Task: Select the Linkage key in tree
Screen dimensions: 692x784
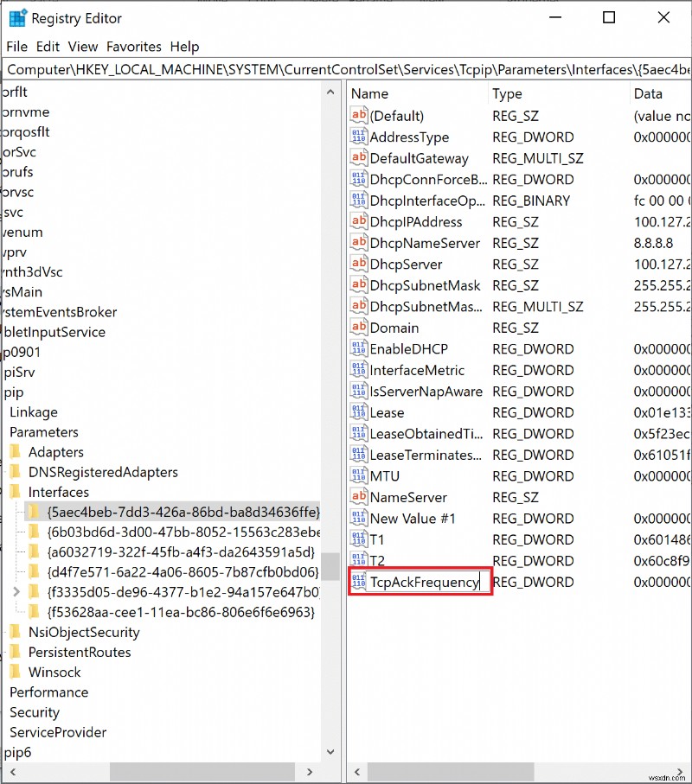Action: [x=34, y=412]
